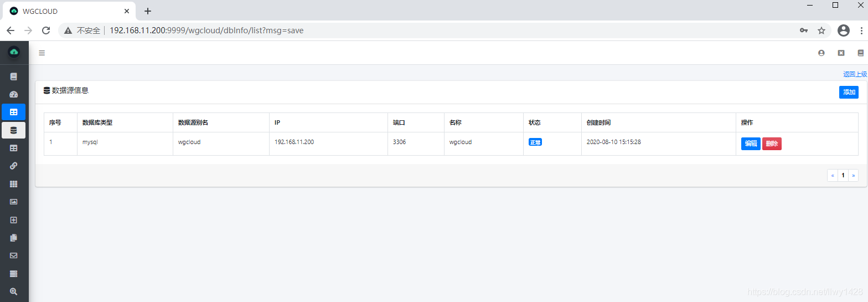Open the link chain icon in sidebar
868x302 pixels.
14,166
